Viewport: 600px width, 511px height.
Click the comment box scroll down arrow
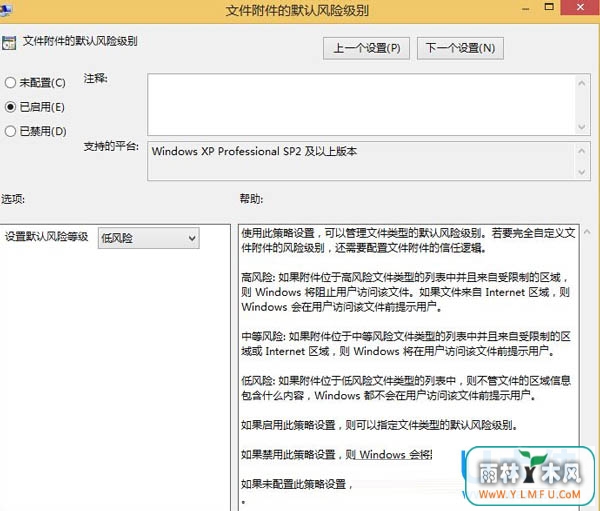pyautogui.click(x=582, y=126)
